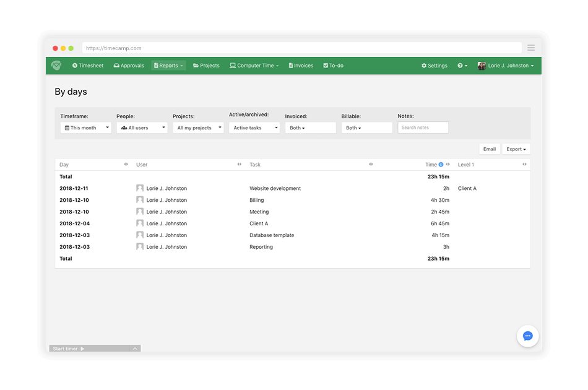The width and height of the screenshot is (588, 390).
Task: Open the Invoices section
Action: [301, 66]
